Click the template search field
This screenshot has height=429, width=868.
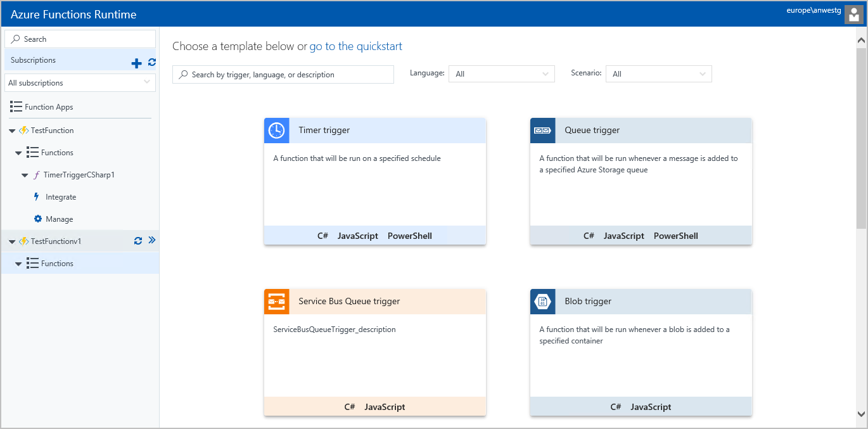coord(283,75)
